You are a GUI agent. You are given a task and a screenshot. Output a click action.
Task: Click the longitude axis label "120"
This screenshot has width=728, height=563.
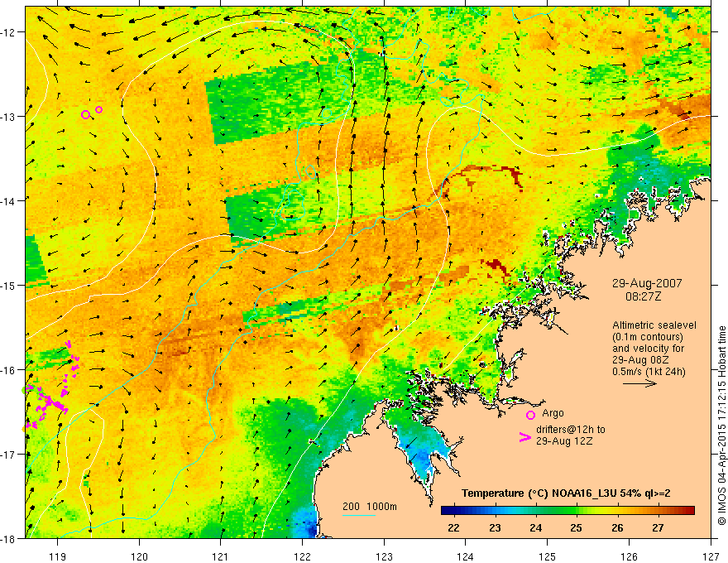[139, 556]
